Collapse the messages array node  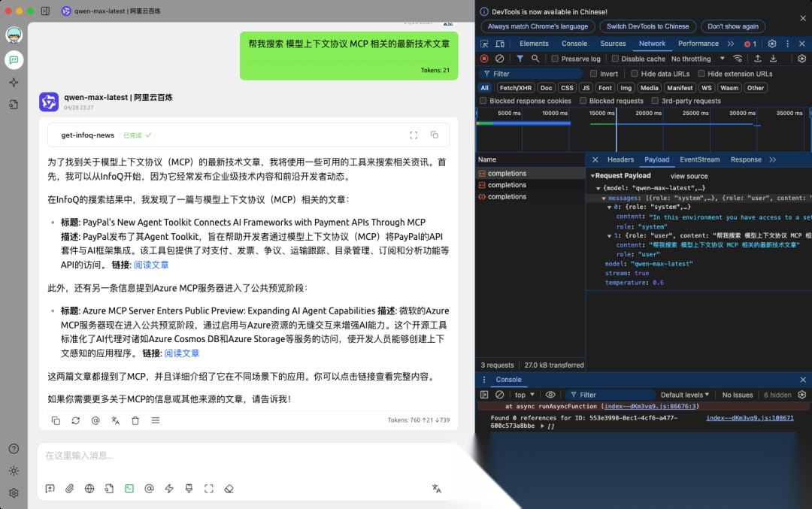coord(604,198)
